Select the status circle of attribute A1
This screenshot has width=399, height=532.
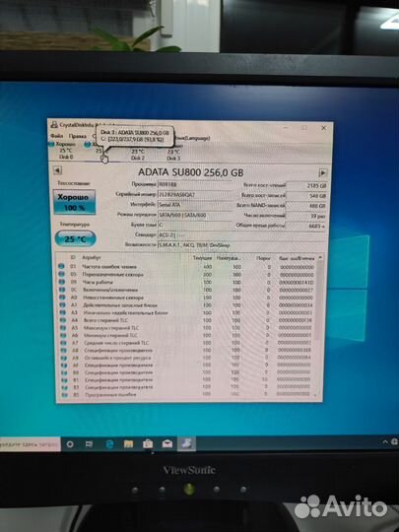point(62,304)
